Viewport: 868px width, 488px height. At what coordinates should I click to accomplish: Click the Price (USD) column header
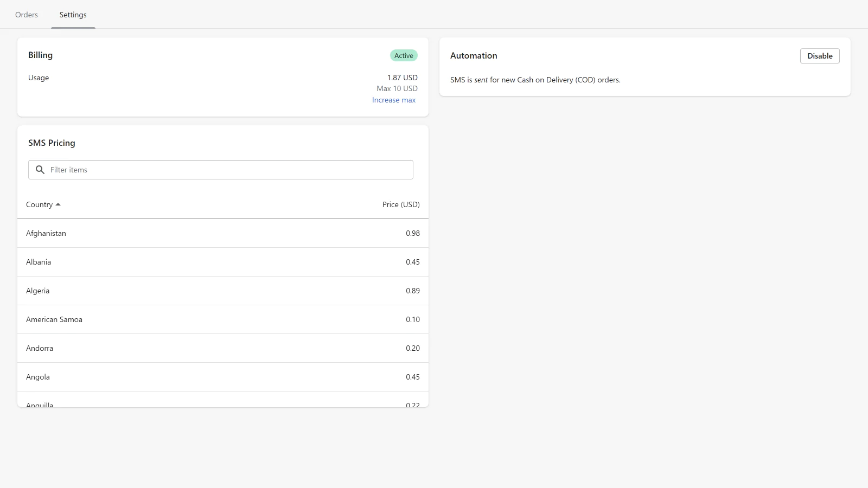[x=400, y=204]
